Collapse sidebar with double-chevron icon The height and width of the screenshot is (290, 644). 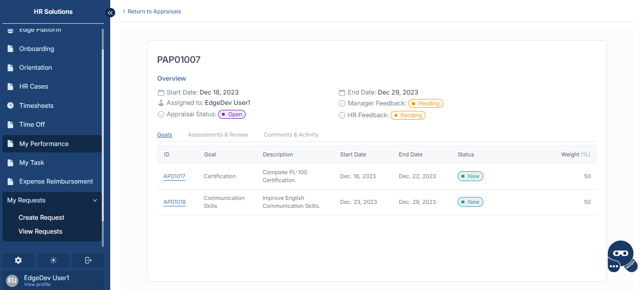(x=110, y=13)
